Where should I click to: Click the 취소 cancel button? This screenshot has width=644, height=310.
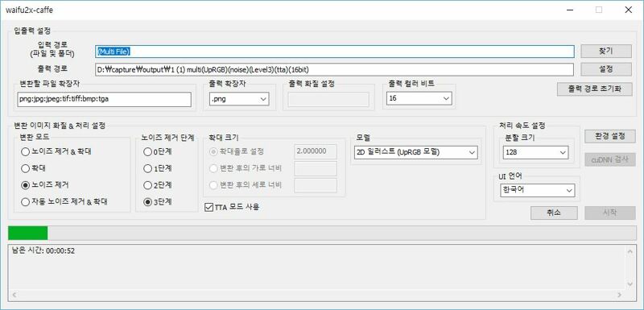pos(554,213)
